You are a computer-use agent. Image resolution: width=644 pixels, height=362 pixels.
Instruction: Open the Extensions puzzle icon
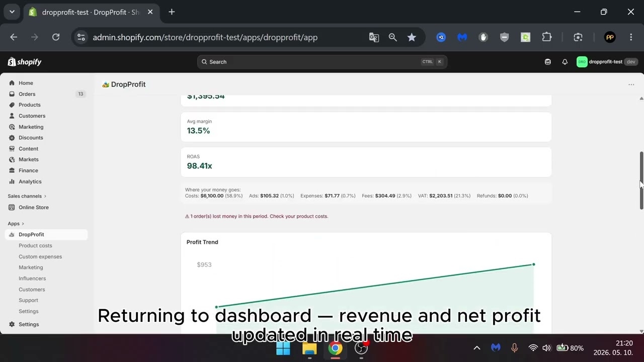click(547, 37)
